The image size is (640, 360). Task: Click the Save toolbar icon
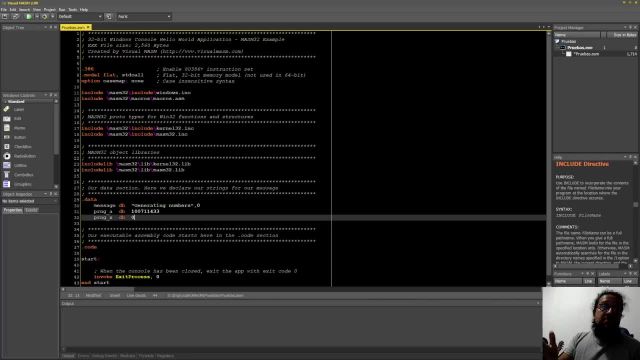point(5,17)
